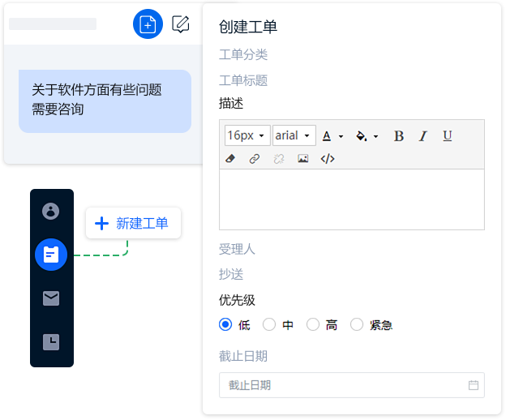This screenshot has height=420, width=506.
Task: Open the background fill color picker
Action: 362,135
